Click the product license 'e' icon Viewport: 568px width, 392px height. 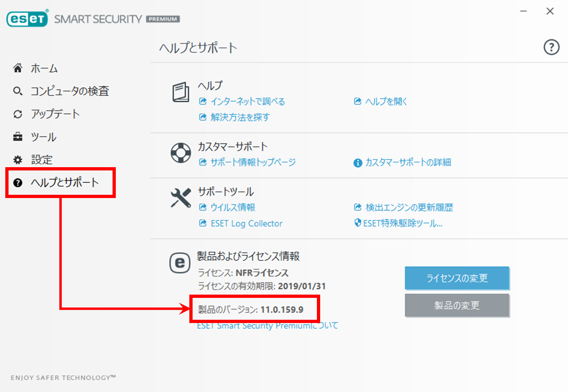tap(180, 263)
